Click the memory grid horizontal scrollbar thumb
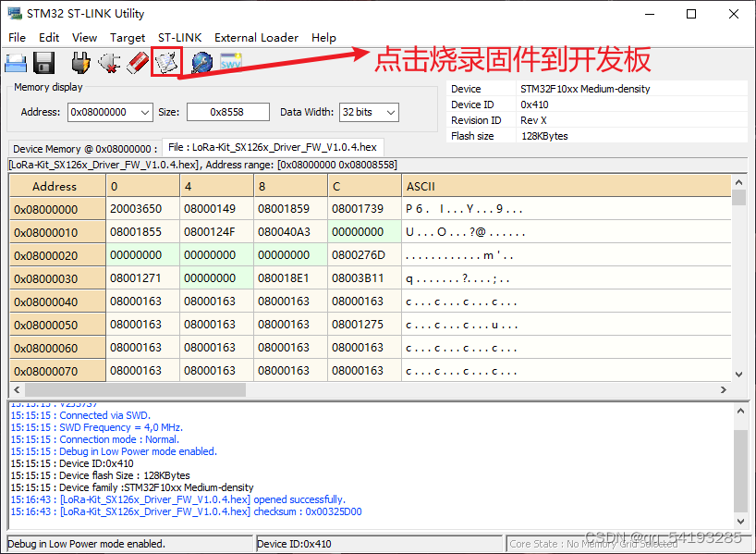 tap(135, 389)
